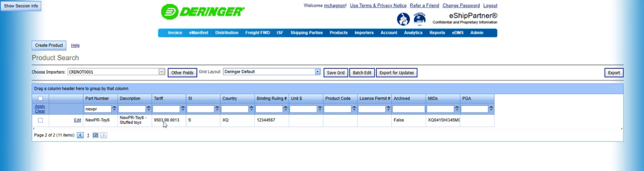This screenshot has width=644, height=171.
Task: Tick the select-all checkbox in grid header
Action: pos(40,99)
